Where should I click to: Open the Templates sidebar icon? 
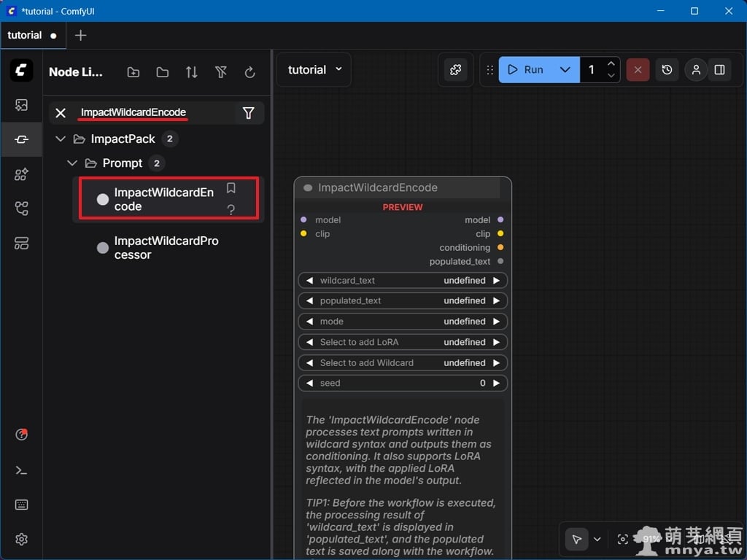(21, 244)
